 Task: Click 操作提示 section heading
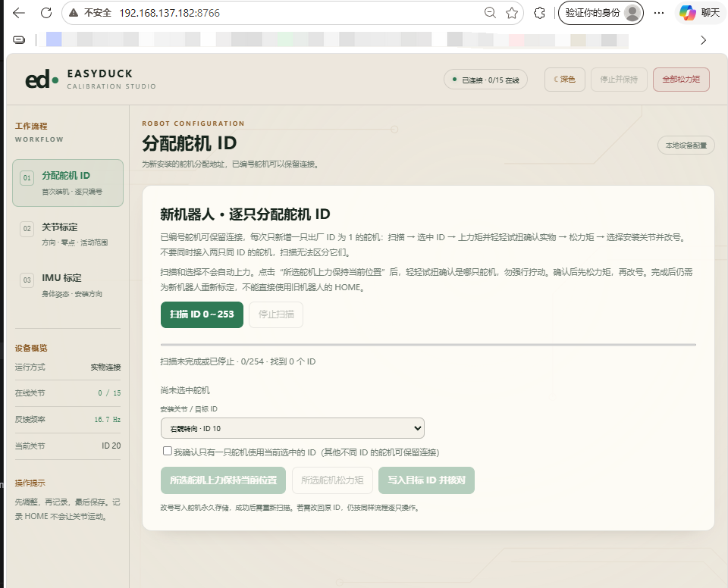tap(30, 483)
